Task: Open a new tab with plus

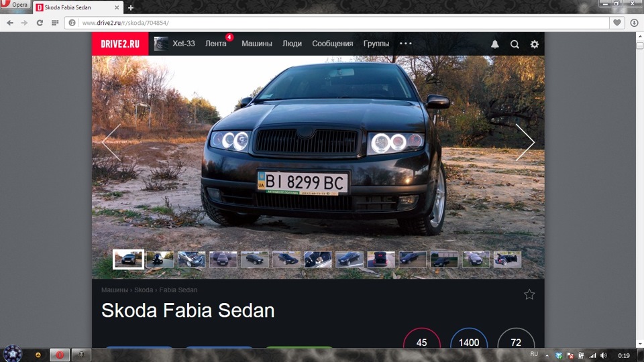Action: [x=131, y=7]
